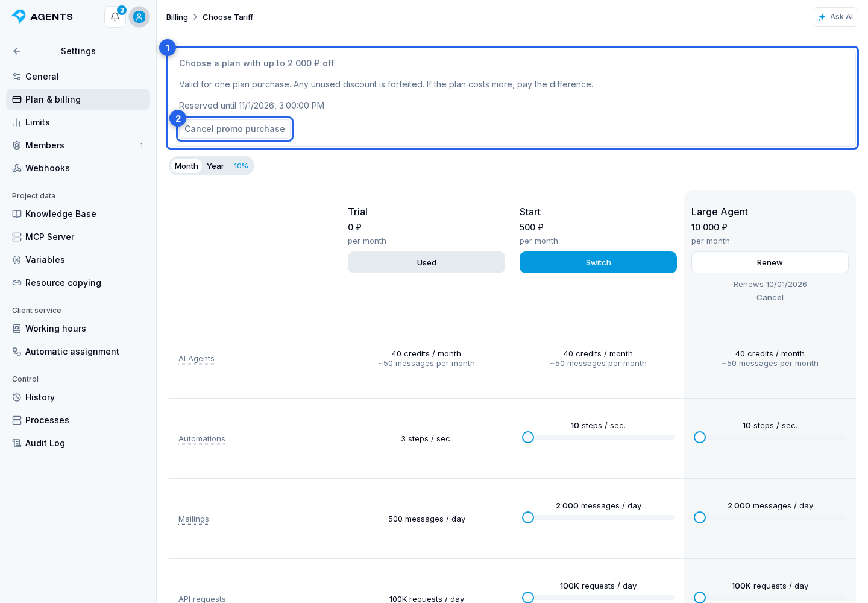Cancel the Large Agent subscription

(x=770, y=298)
